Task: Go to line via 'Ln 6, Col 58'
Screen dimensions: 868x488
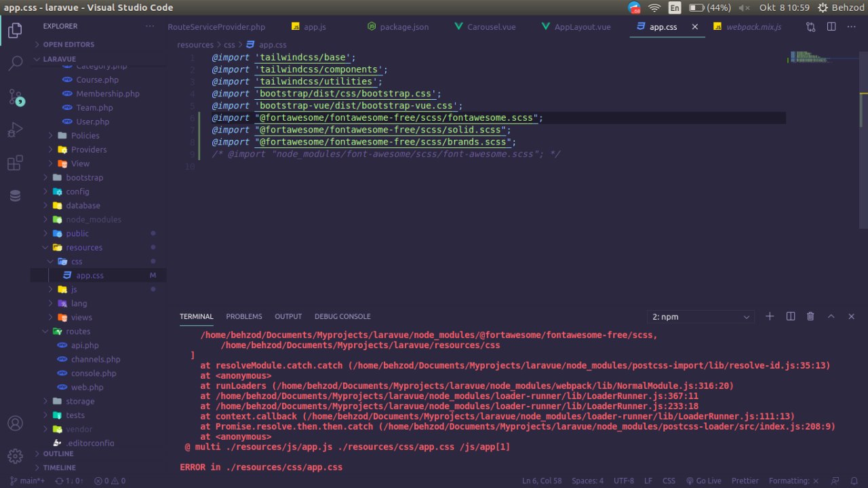Action: click(x=542, y=481)
